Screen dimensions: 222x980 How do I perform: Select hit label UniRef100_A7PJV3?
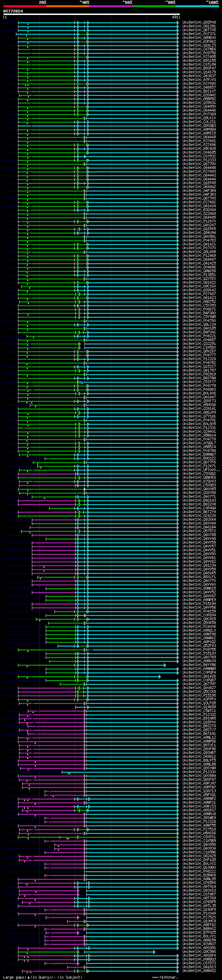(x=199, y=80)
